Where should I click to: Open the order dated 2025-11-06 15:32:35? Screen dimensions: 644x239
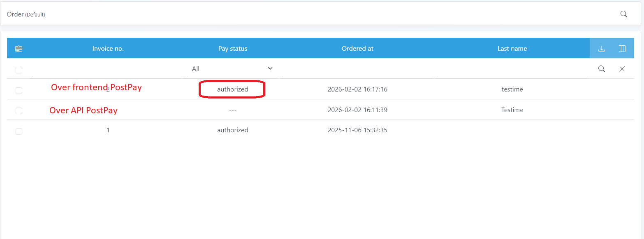(x=357, y=130)
